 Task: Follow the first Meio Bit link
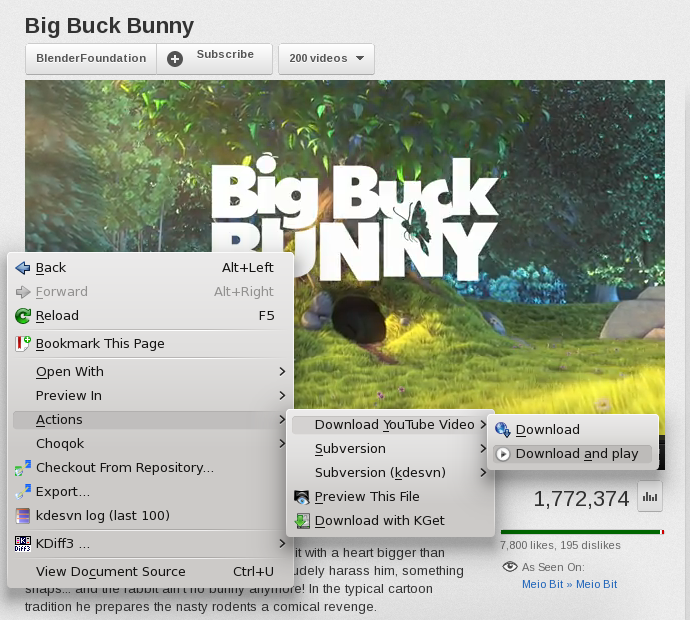pos(542,584)
